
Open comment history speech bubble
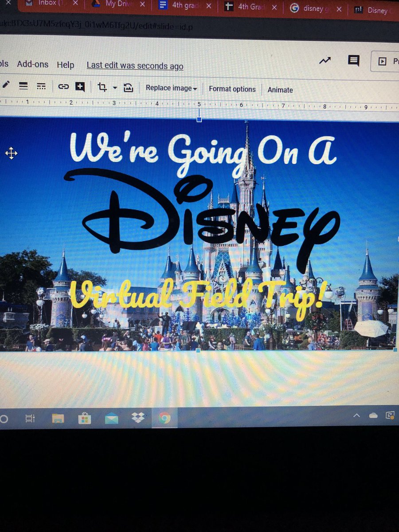point(353,61)
